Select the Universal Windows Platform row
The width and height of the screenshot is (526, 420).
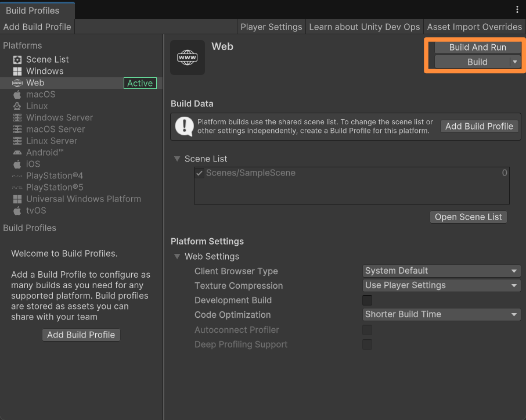tap(81, 199)
